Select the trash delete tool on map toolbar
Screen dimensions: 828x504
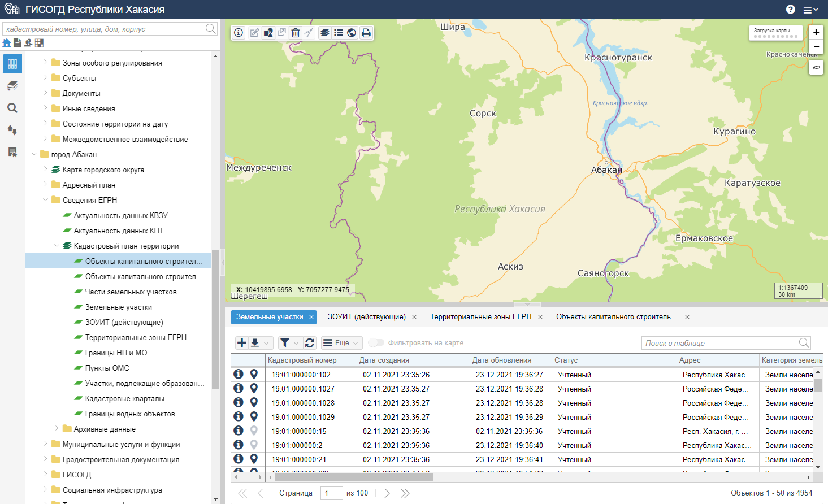pyautogui.click(x=295, y=33)
